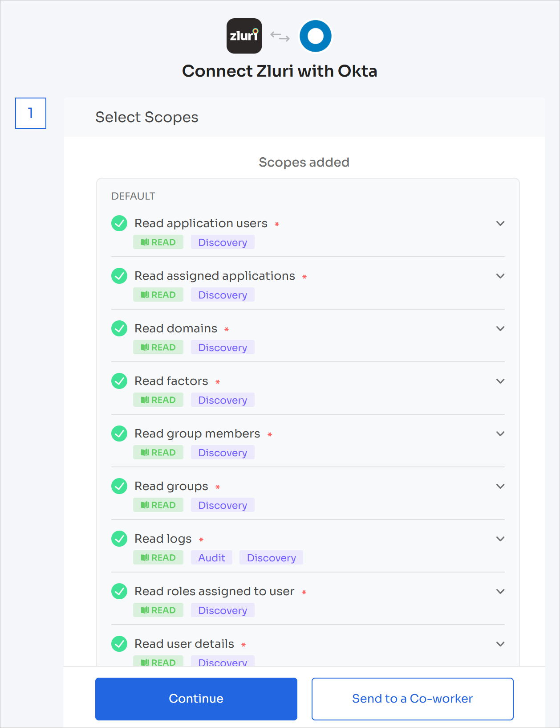Expand the Read groups scope details

[x=500, y=486]
